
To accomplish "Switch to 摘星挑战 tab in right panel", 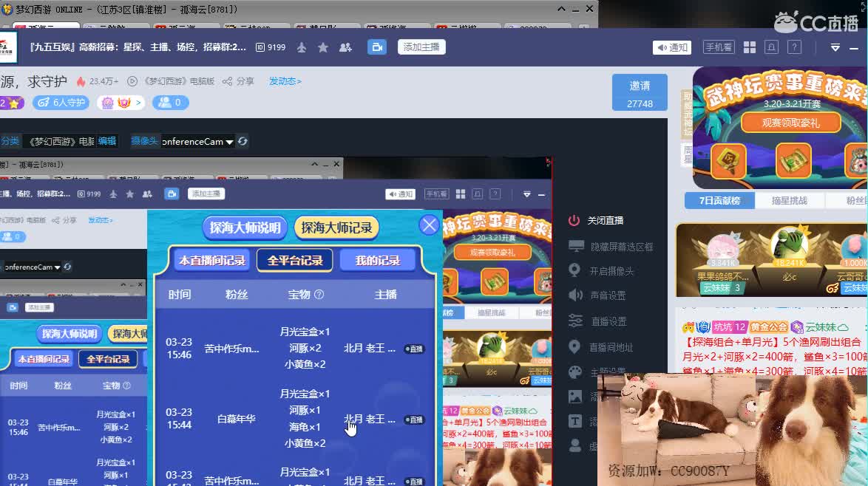I will [790, 201].
